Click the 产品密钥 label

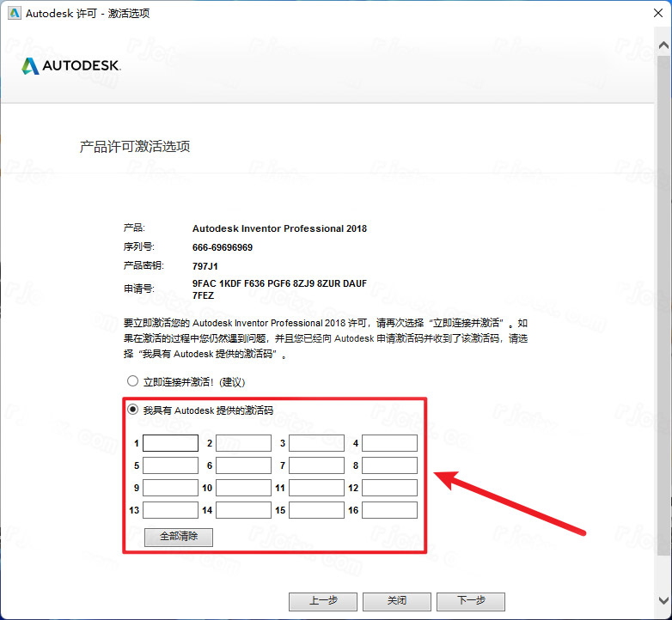pyautogui.click(x=144, y=265)
